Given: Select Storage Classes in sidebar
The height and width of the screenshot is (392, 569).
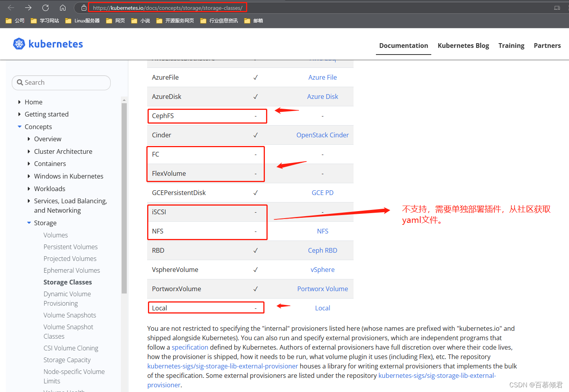Looking at the screenshot, I should tap(67, 282).
